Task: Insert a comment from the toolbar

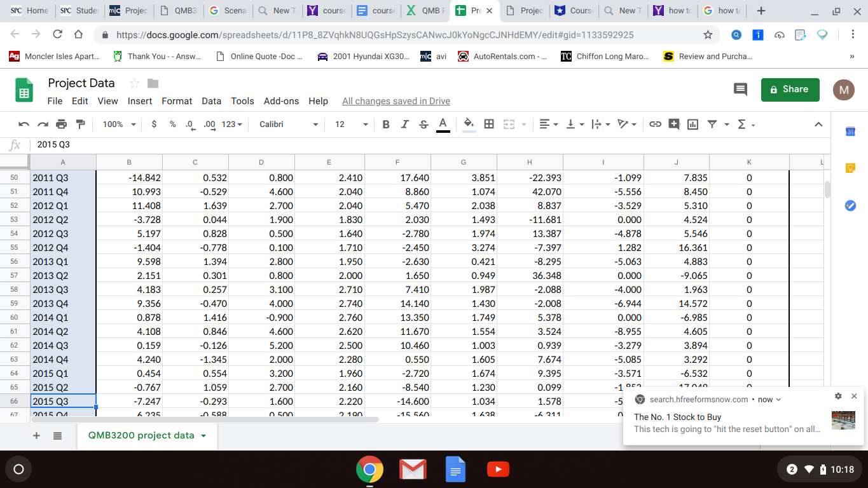Action: point(674,125)
